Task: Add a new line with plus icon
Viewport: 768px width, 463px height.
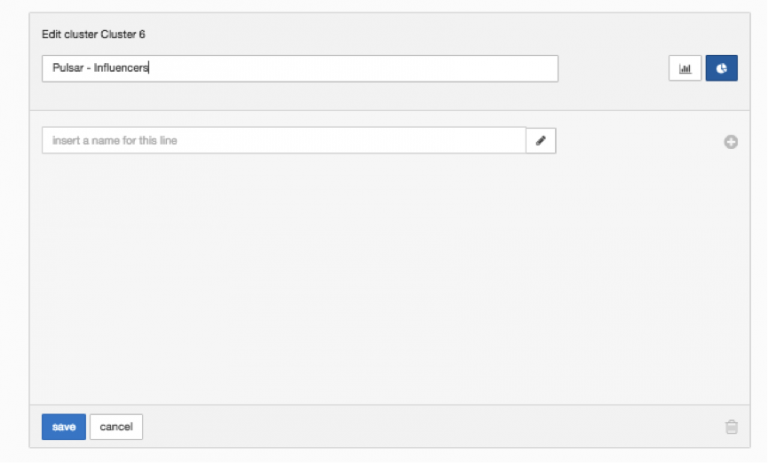Action: click(731, 142)
